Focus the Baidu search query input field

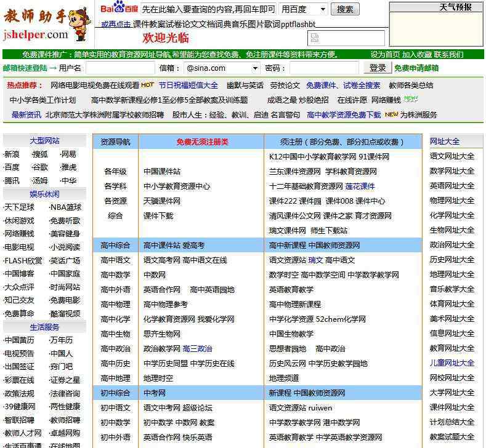[208, 9]
